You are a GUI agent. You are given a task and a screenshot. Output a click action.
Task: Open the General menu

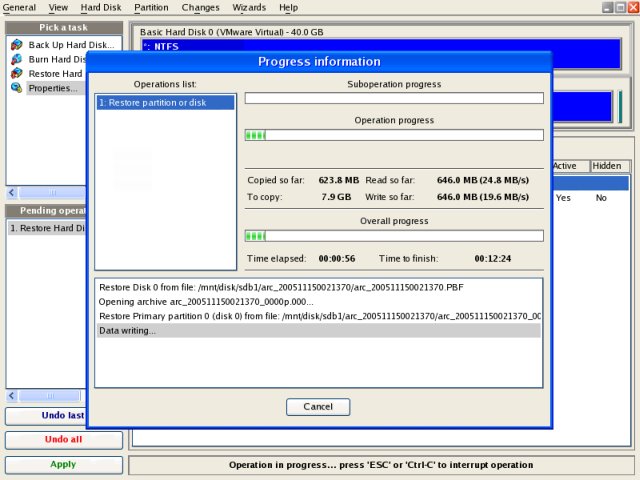19,7
